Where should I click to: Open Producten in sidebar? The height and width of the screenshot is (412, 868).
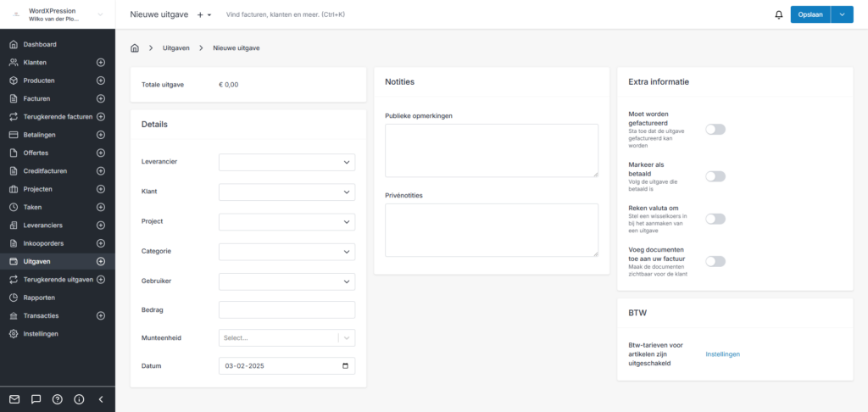click(39, 81)
